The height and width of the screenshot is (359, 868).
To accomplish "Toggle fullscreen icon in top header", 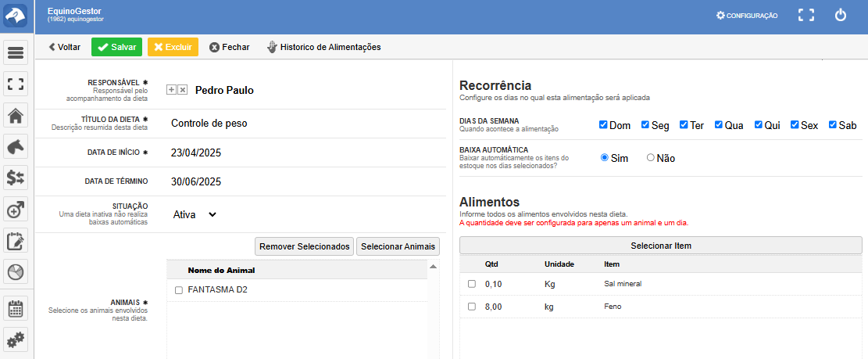I will (x=806, y=15).
